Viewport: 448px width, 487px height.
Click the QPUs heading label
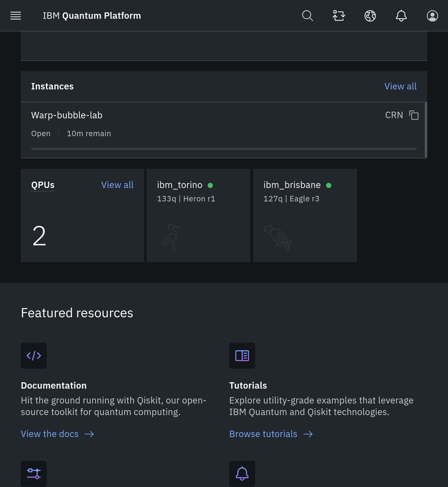tap(43, 185)
